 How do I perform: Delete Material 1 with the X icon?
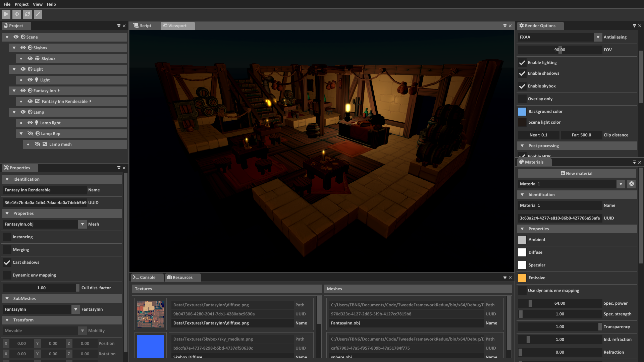pyautogui.click(x=632, y=184)
